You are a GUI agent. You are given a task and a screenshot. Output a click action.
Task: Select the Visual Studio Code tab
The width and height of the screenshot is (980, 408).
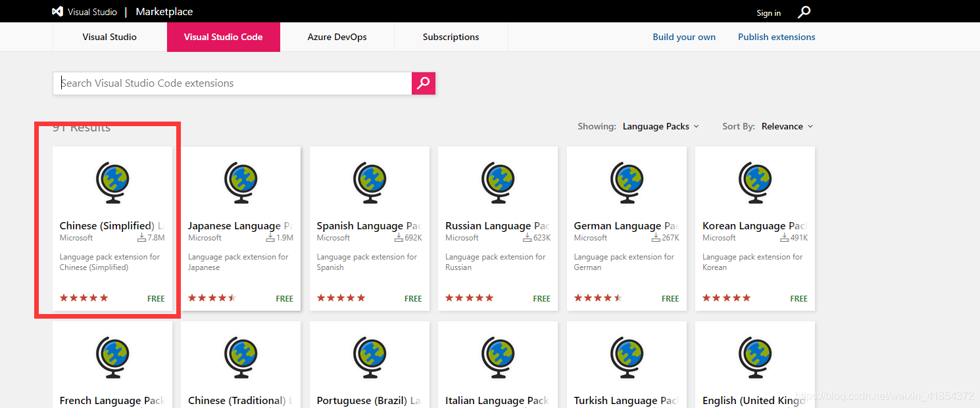pyautogui.click(x=224, y=37)
